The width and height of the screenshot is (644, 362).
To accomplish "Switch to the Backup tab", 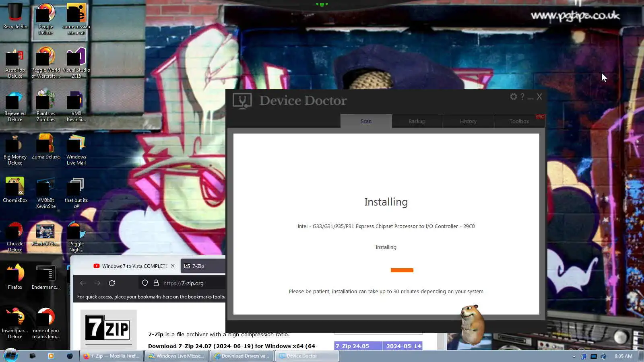I will pyautogui.click(x=417, y=121).
